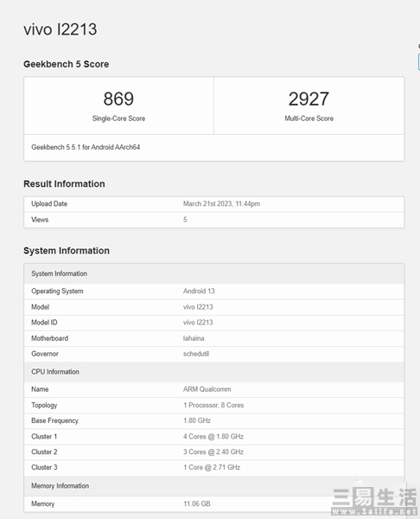Click the Memory row label
The image size is (420, 519).
[43, 503]
